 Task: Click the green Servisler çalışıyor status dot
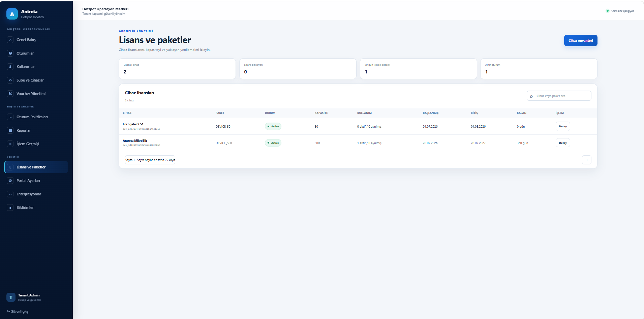click(x=608, y=11)
